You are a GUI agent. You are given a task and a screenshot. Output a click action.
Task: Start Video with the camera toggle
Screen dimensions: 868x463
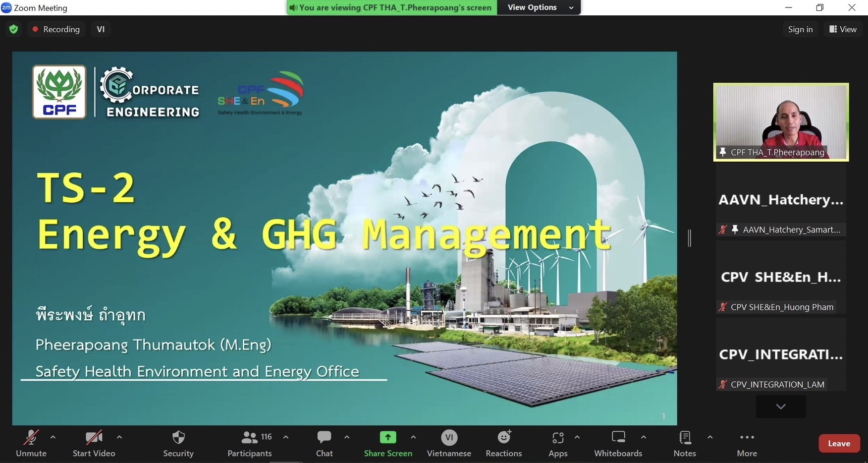tap(94, 438)
